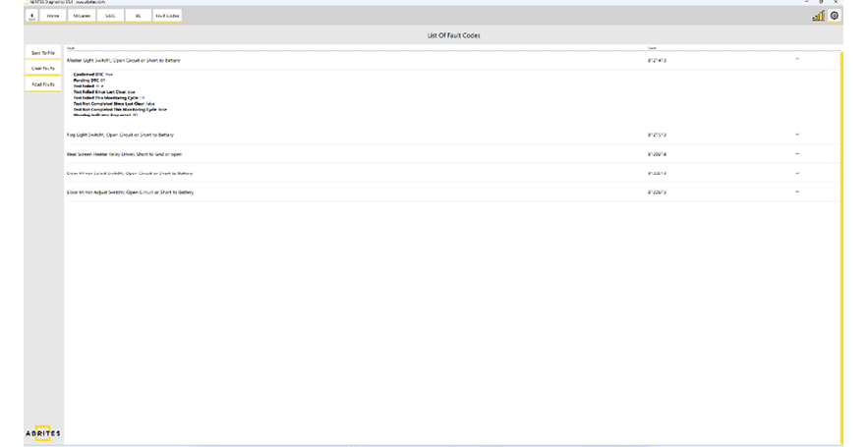Clear all faults with Clear Faults

coord(43,68)
